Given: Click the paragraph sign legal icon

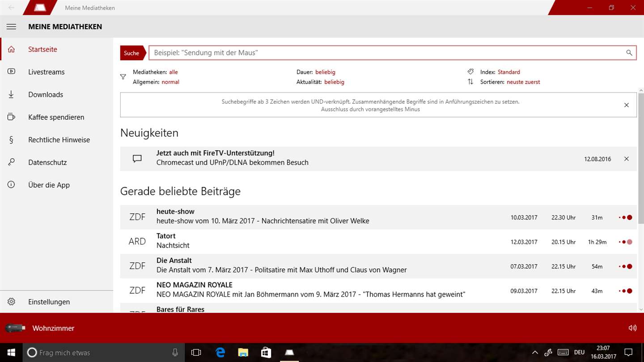Looking at the screenshot, I should click(x=11, y=140).
